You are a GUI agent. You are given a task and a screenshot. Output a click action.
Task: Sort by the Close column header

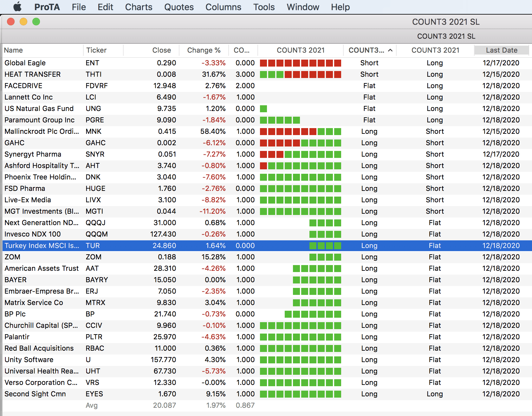coord(151,50)
